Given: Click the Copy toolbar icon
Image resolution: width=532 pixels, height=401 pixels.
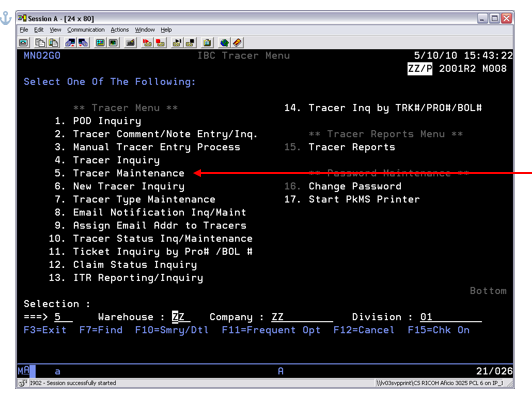Looking at the screenshot, I should [x=40, y=42].
